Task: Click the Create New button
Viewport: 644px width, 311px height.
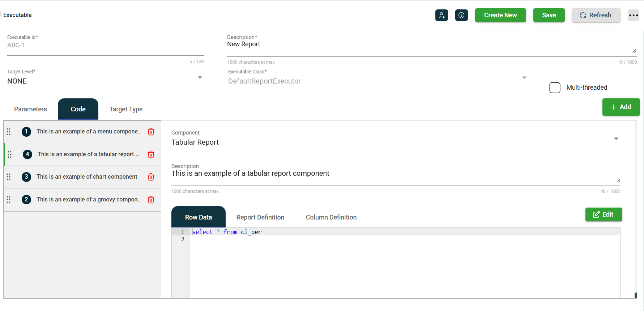Action: tap(500, 15)
